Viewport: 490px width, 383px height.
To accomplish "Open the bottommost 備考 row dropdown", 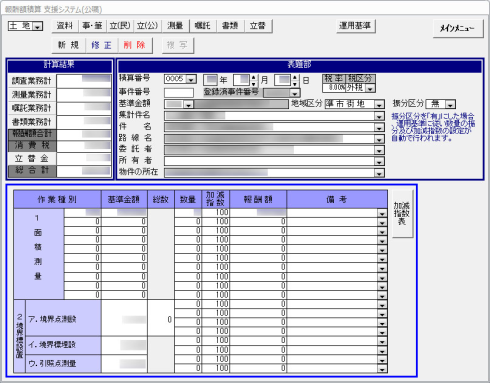I will point(382,369).
